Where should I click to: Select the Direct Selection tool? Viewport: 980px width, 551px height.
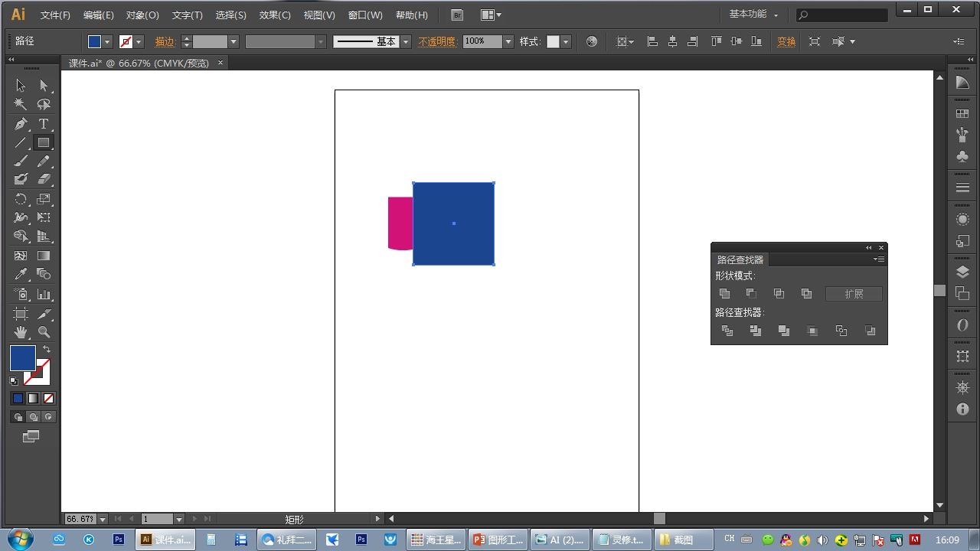[44, 86]
